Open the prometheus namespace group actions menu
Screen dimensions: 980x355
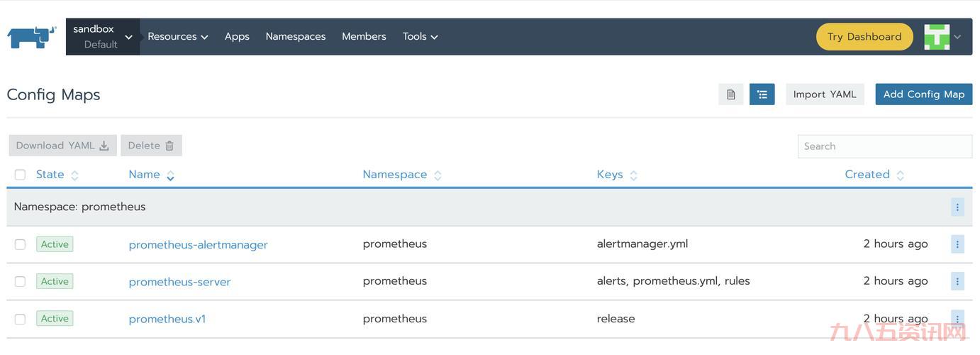[957, 207]
